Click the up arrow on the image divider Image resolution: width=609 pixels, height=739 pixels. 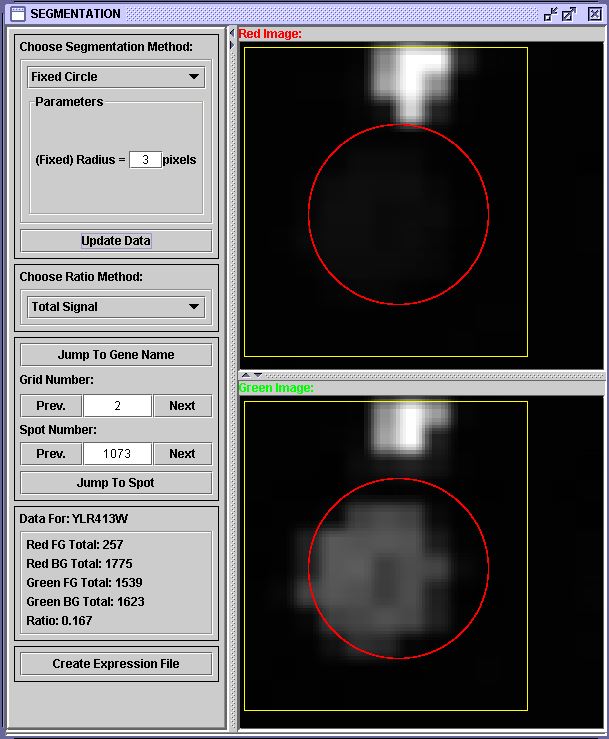[246, 375]
